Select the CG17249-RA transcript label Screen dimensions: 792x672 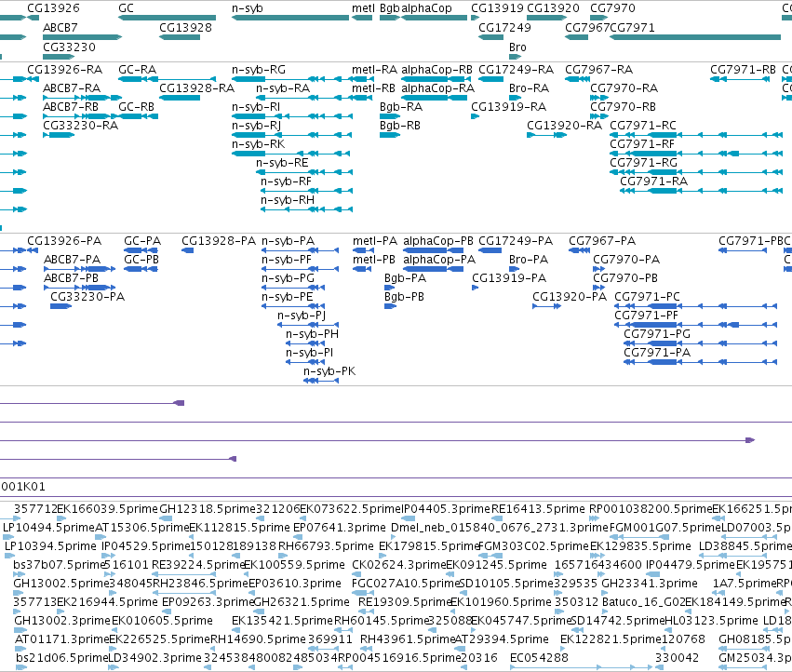[x=517, y=69]
